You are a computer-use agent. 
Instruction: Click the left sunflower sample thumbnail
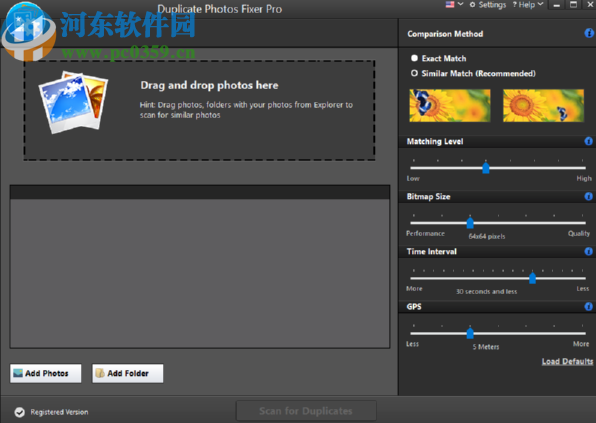[x=450, y=105]
